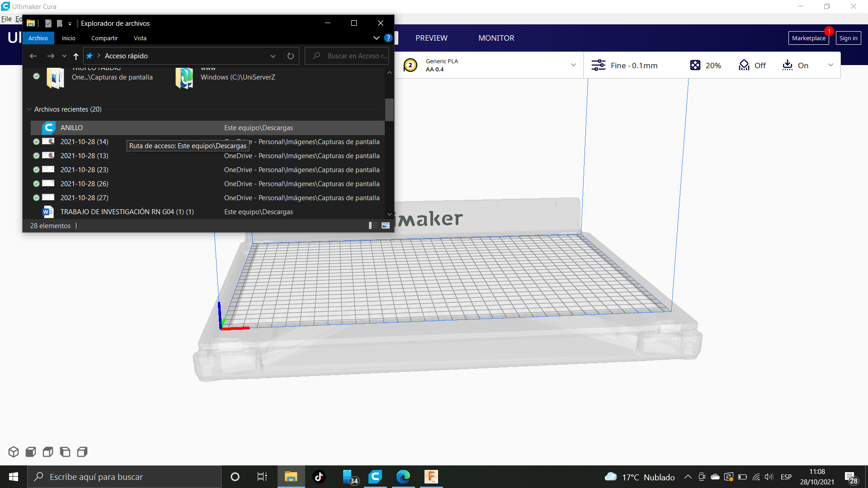Viewport: 868px width, 488px height.
Task: Select the 2021-10-28 (23) screenshot file
Action: pos(208,170)
